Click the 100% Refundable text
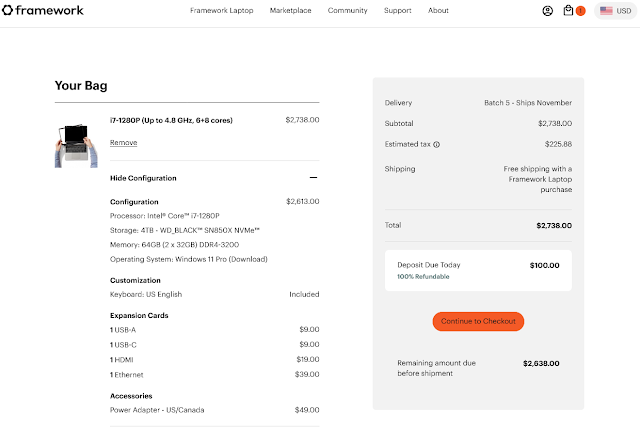640x430 pixels. pos(423,277)
